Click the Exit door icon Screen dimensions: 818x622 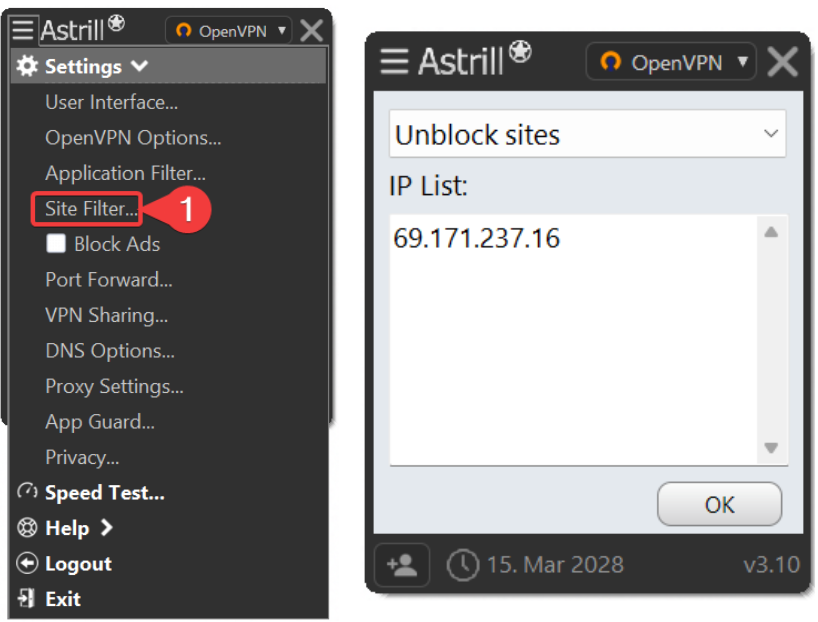(x=26, y=598)
